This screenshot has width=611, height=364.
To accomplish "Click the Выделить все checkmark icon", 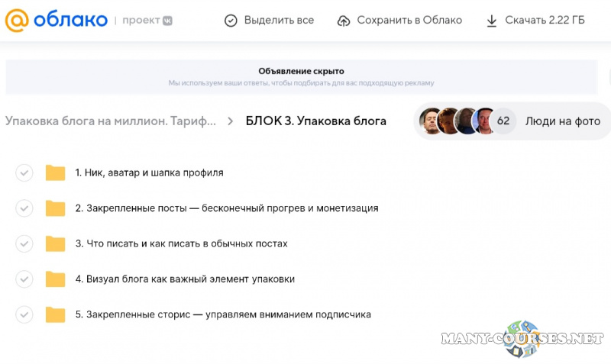I will pos(231,21).
